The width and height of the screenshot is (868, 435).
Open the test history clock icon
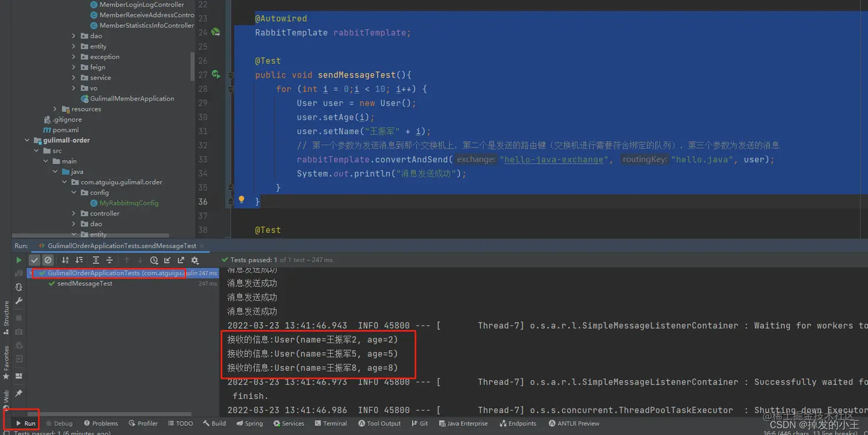tap(154, 260)
